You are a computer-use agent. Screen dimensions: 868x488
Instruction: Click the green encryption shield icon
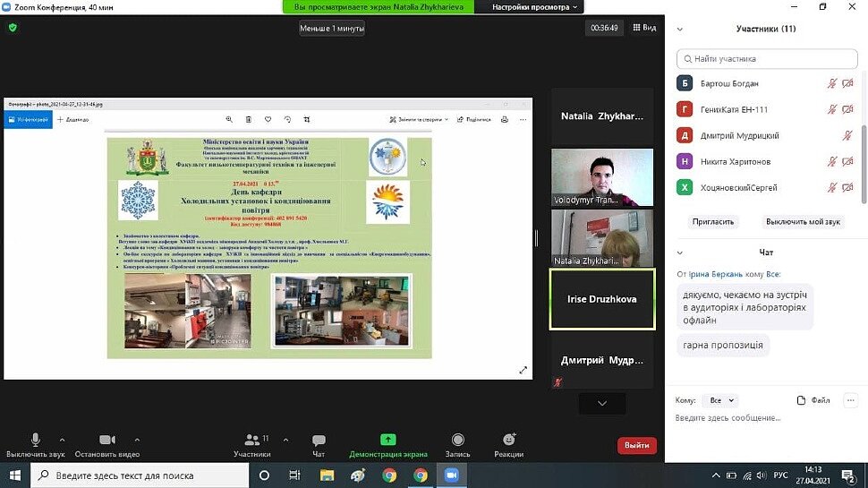13,28
